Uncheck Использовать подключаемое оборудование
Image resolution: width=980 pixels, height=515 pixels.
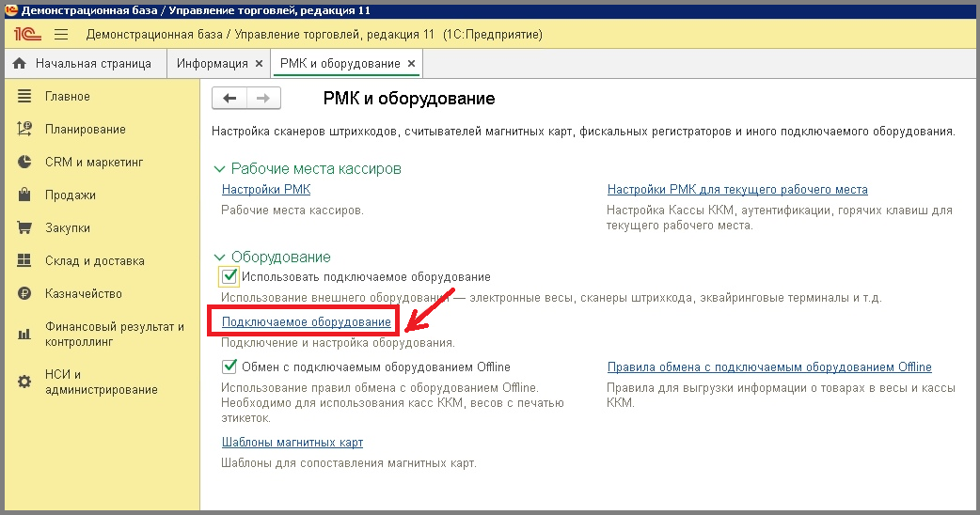click(229, 276)
